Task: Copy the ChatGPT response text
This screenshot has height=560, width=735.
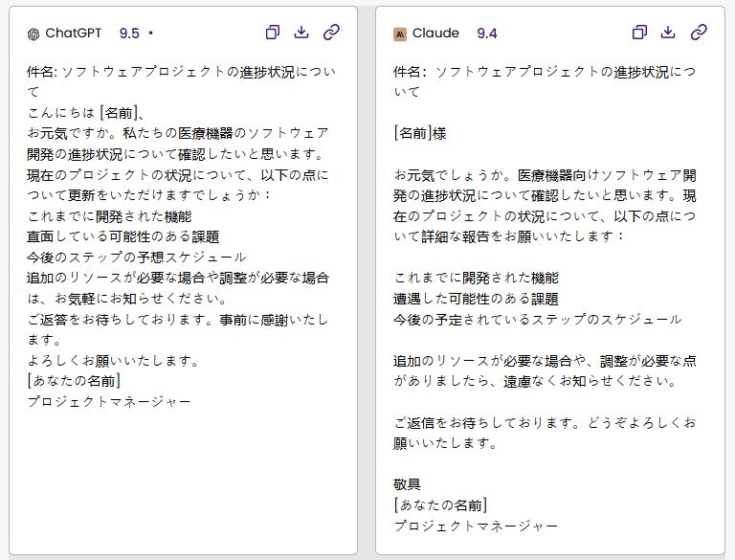Action: [273, 33]
